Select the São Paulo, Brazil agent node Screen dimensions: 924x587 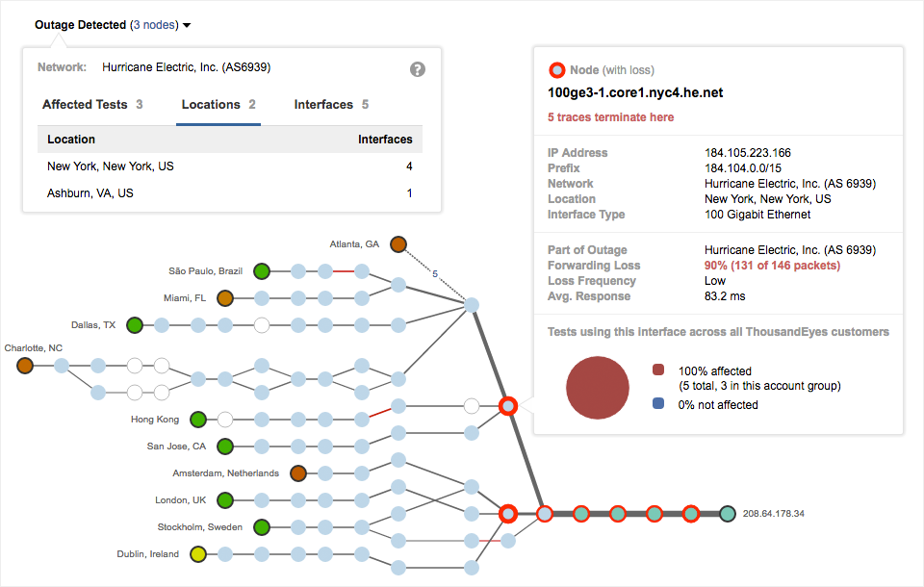tap(262, 271)
